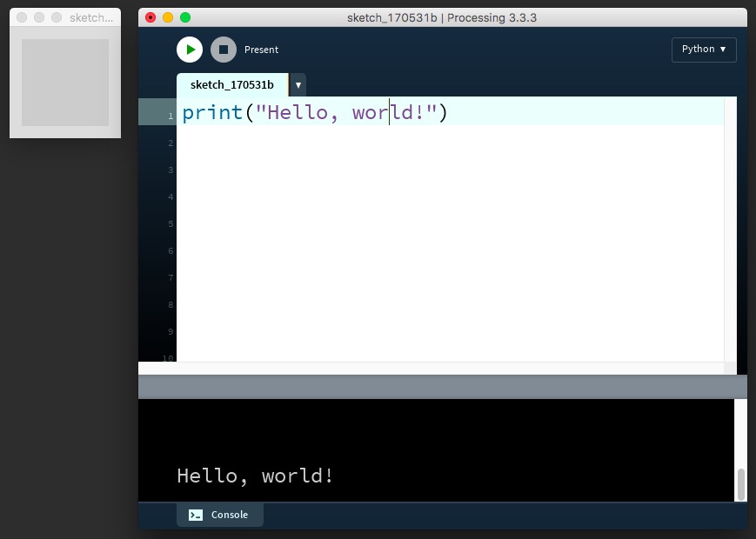The width and height of the screenshot is (756, 539).
Task: Select the sketch_170531b tab
Action: click(232, 85)
